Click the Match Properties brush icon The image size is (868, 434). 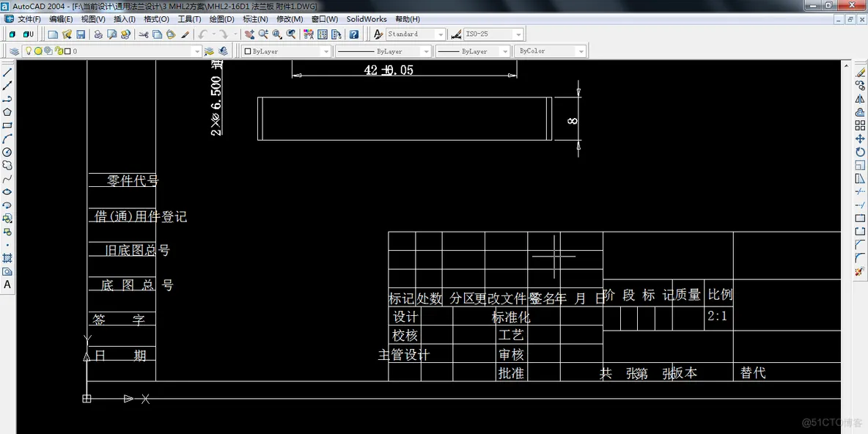point(185,34)
